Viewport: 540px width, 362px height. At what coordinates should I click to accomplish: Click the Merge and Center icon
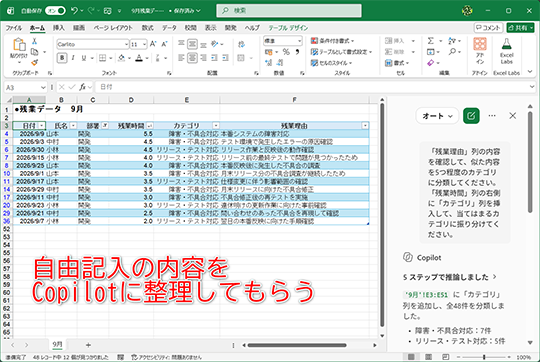click(241, 58)
